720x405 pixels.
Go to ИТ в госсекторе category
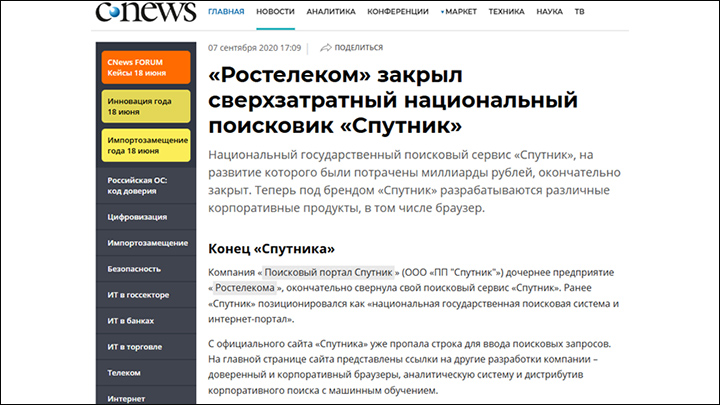[x=145, y=295]
